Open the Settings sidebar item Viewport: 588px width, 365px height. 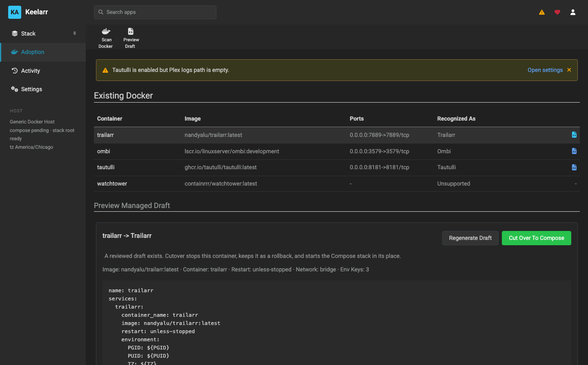(43, 89)
